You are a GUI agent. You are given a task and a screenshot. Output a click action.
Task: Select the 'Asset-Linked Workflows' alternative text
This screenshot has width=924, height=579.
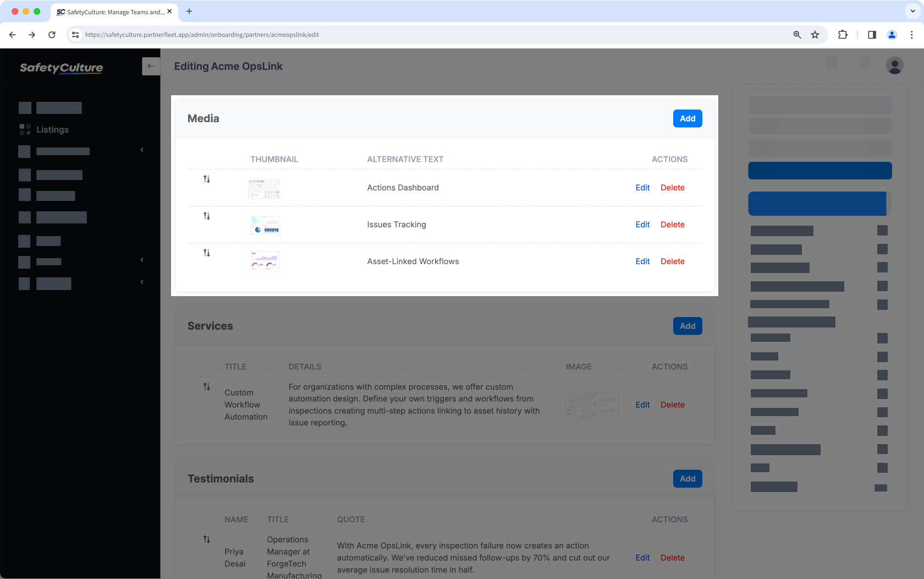tap(413, 261)
